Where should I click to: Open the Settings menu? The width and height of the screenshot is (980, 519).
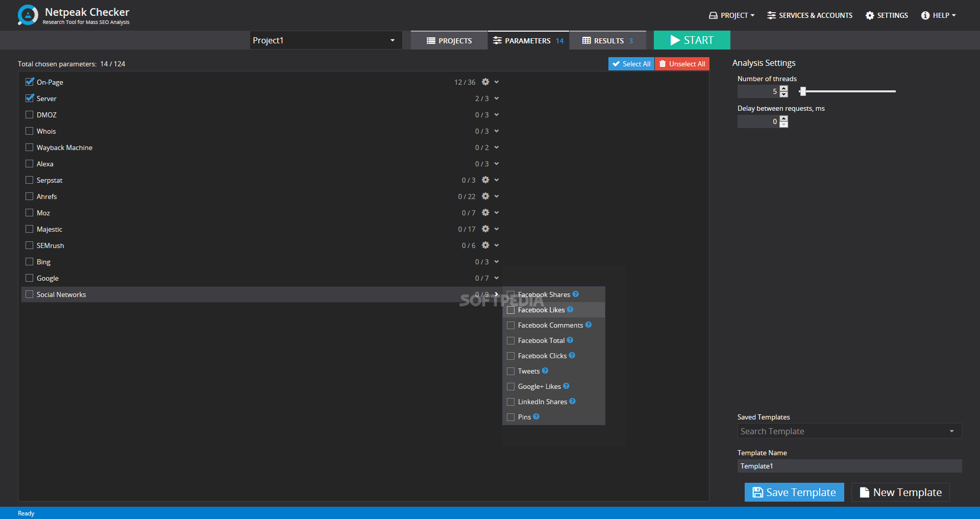pos(887,15)
